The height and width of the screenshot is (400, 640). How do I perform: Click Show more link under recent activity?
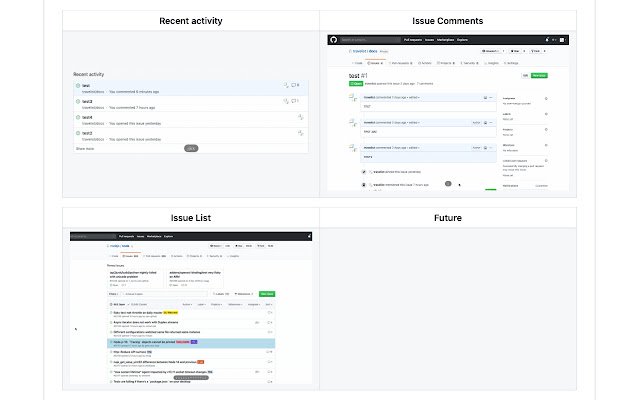click(85, 149)
